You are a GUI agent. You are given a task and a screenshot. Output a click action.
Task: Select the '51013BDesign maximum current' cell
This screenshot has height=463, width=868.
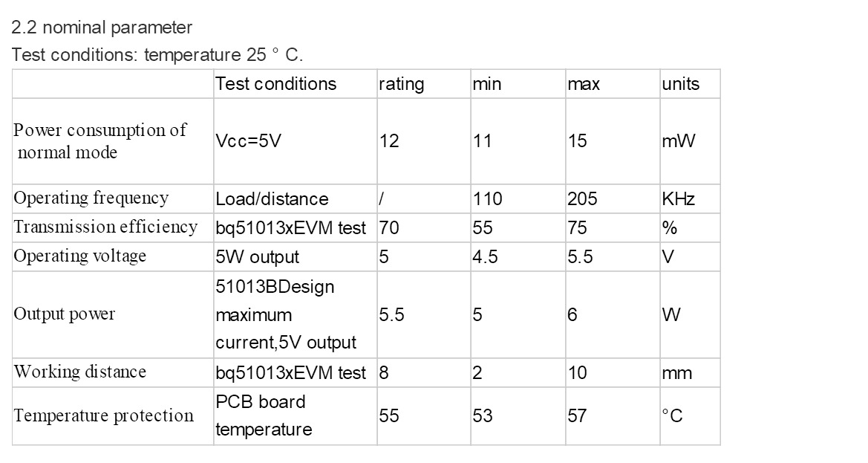click(295, 314)
